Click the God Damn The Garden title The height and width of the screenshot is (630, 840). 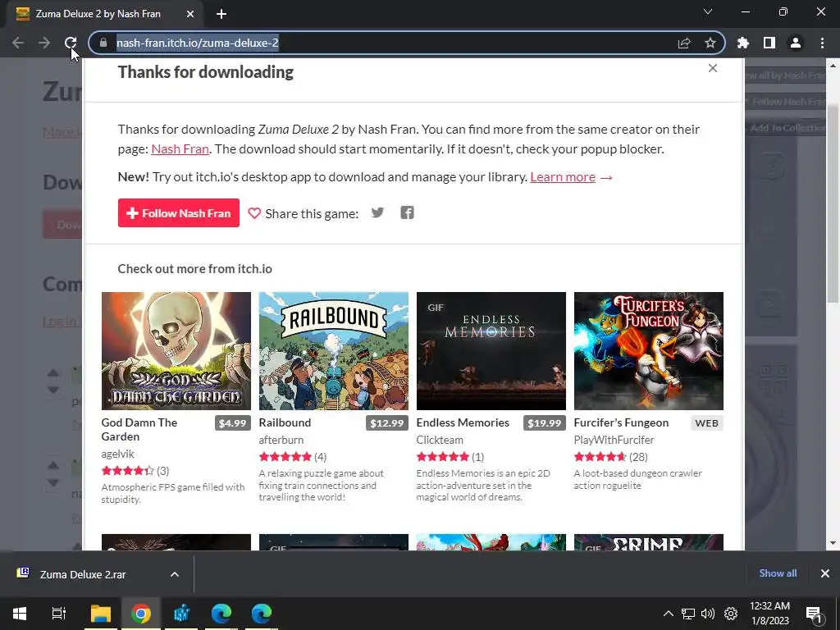[139, 430]
